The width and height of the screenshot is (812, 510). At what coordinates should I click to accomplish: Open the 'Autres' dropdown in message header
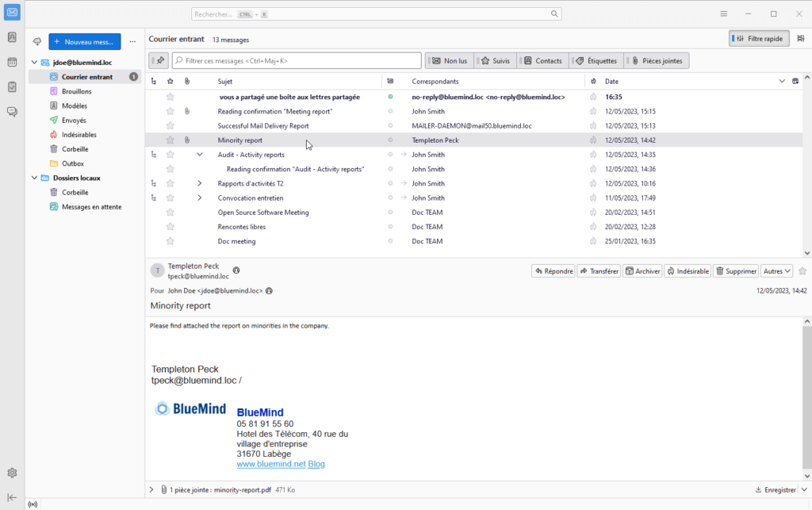click(x=776, y=270)
